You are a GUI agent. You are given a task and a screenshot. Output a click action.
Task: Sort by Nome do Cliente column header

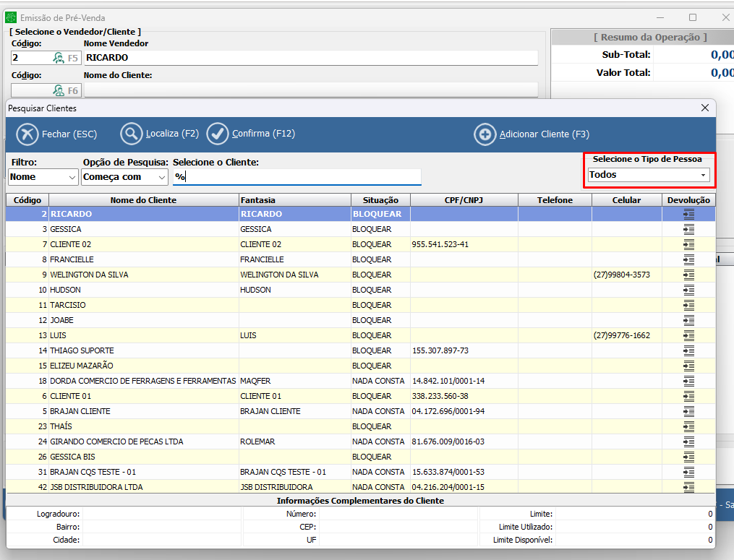[143, 200]
